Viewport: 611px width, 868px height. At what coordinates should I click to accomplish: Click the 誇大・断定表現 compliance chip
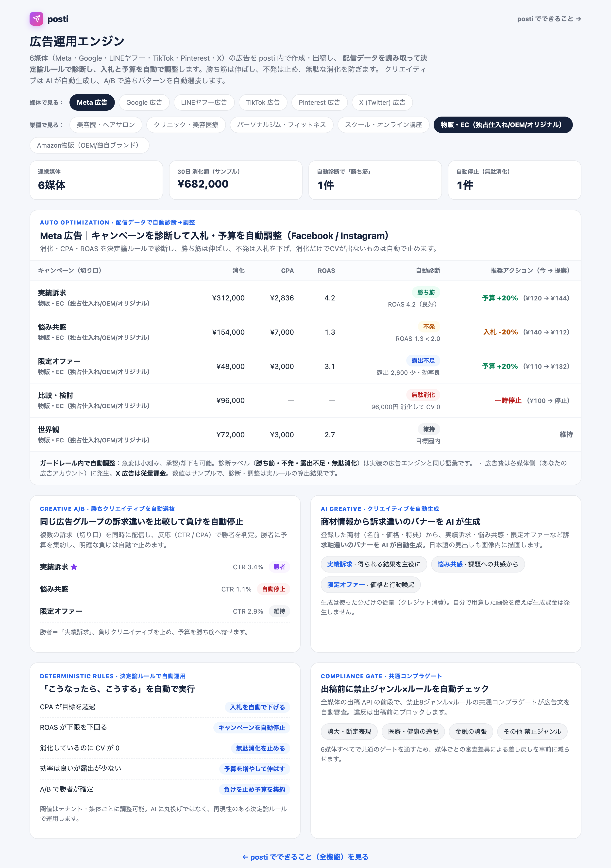[349, 731]
